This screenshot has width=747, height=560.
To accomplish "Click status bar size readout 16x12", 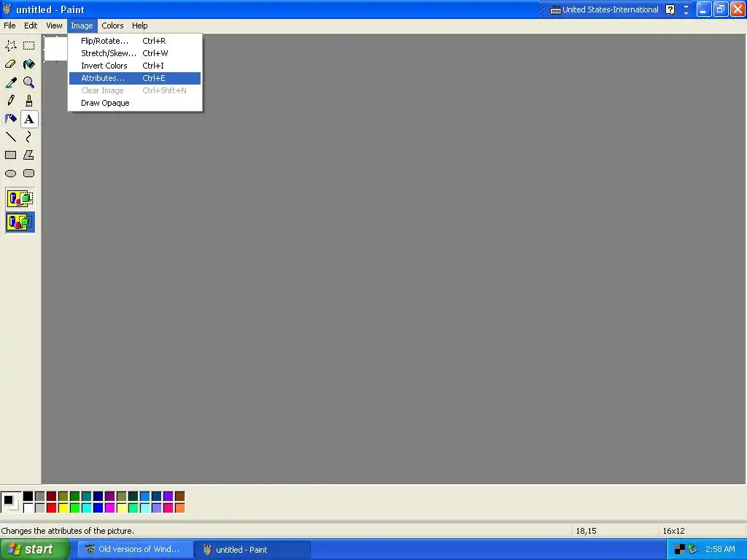I will pos(673,531).
